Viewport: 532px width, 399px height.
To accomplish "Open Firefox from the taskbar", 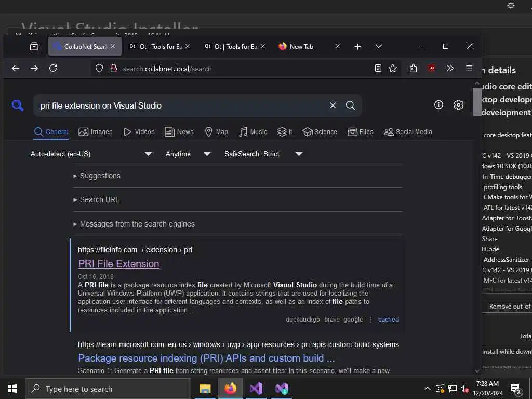I will [x=230, y=389].
